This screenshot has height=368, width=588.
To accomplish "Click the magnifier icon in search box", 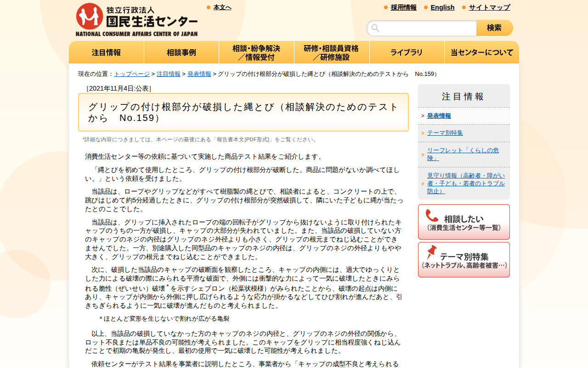I will (375, 28).
